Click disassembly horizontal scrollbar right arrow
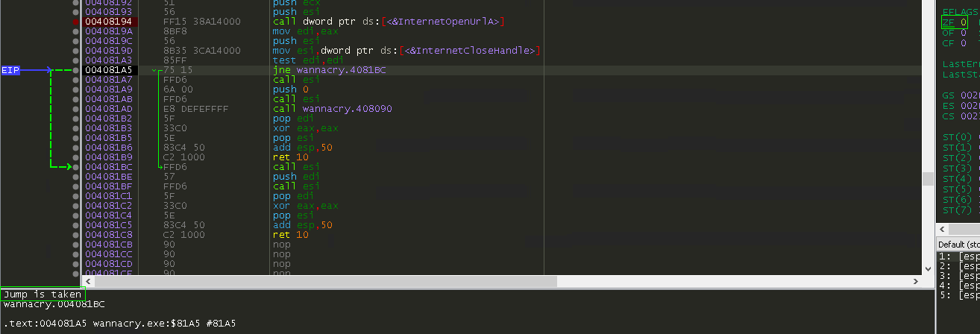 [x=917, y=282]
